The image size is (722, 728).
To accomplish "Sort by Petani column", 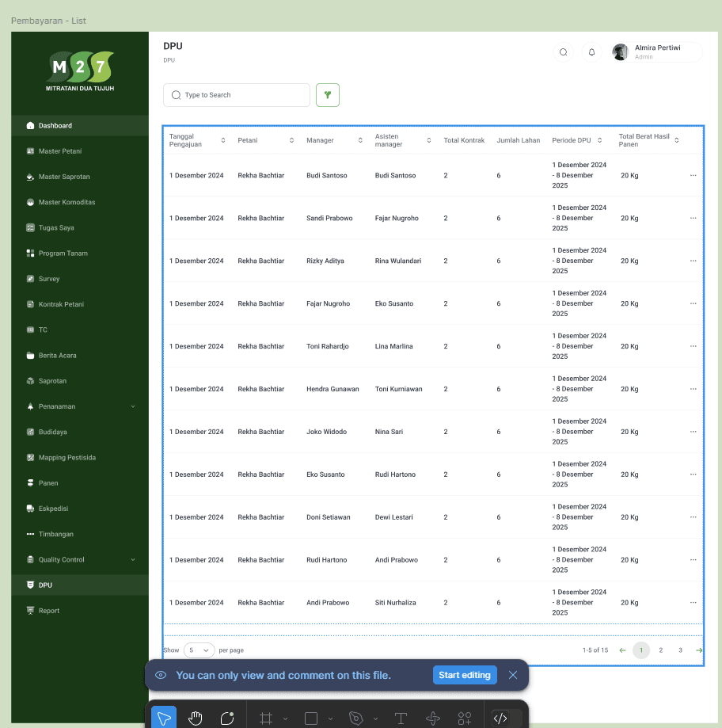I will click(292, 140).
